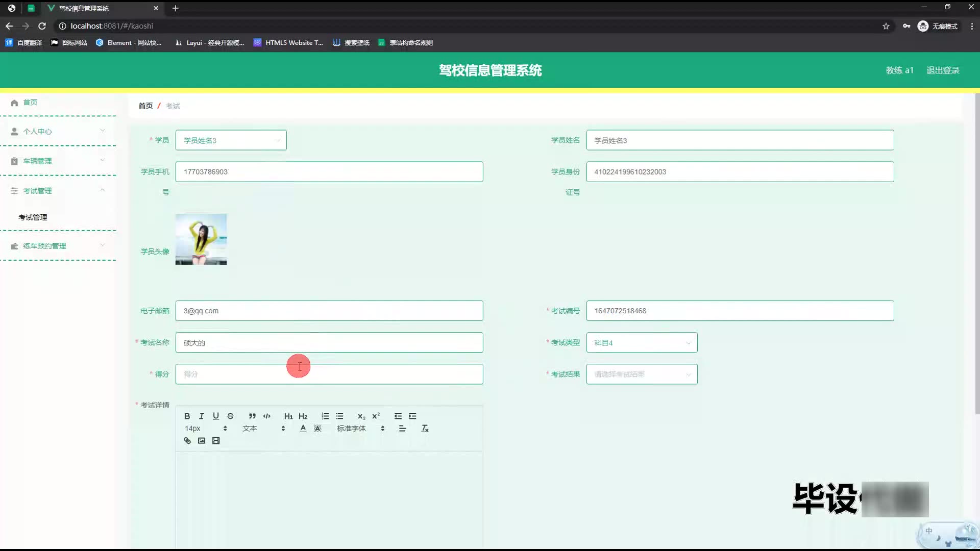Apply superscript formatting
The height and width of the screenshot is (551, 980).
[376, 416]
